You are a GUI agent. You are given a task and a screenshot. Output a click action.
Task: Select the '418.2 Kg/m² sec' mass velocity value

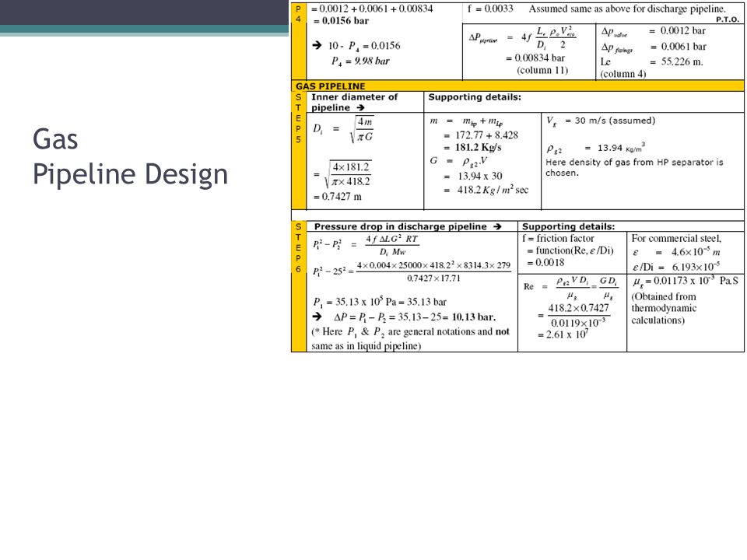click(x=493, y=190)
